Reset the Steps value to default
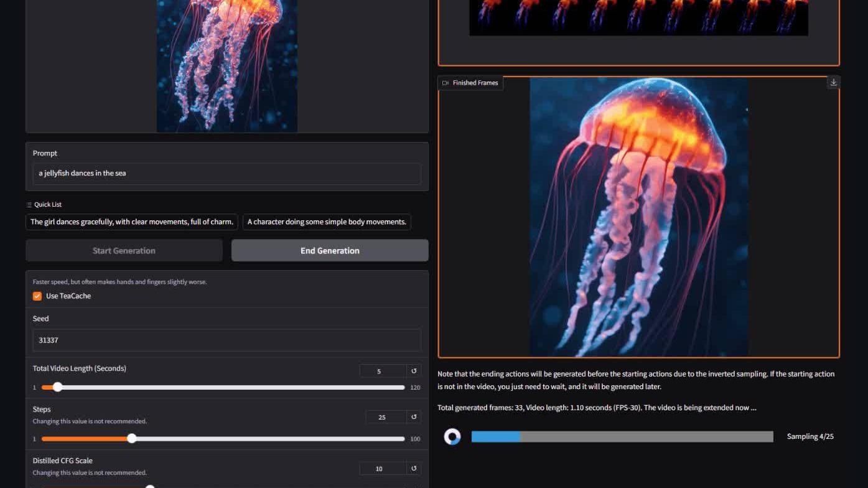 coord(414,417)
